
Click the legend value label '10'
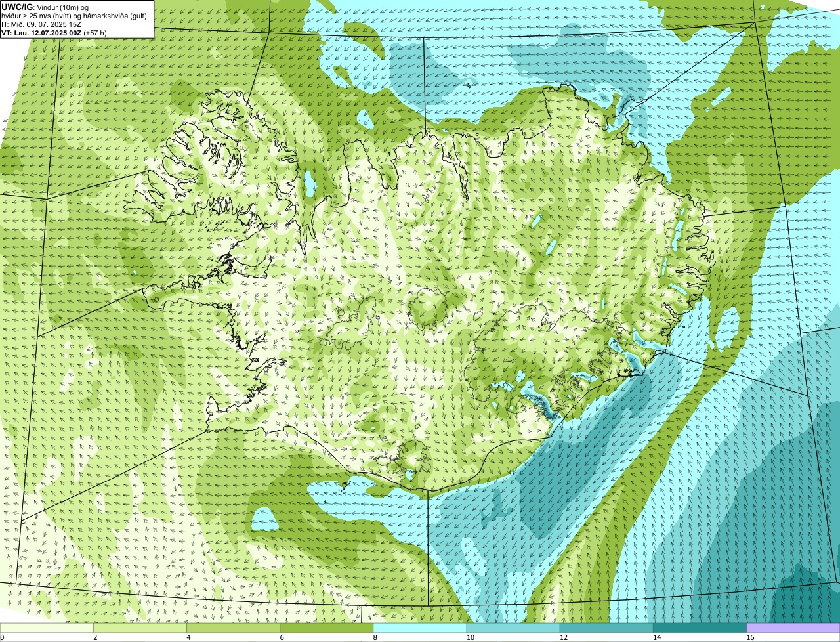[x=470, y=637]
